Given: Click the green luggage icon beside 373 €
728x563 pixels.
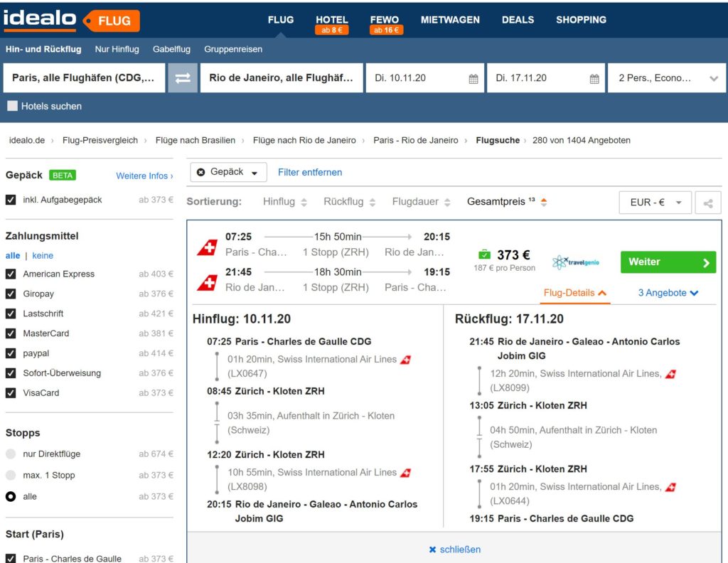Looking at the screenshot, I should [x=484, y=254].
